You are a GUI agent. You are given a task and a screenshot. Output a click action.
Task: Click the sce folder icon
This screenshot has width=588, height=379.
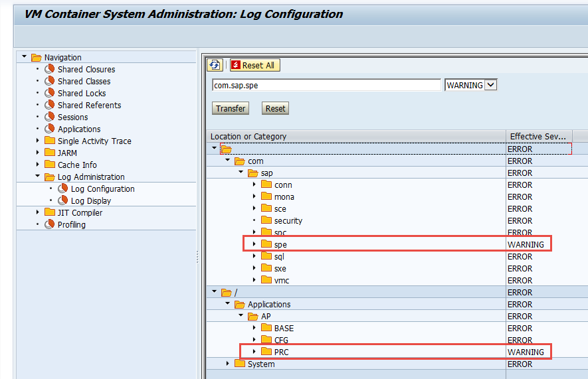tap(266, 208)
